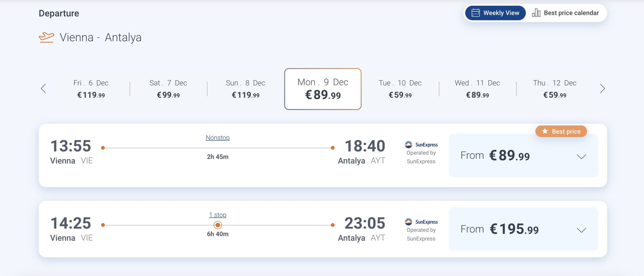Click the bar chart icon for price calendar

[x=536, y=13]
